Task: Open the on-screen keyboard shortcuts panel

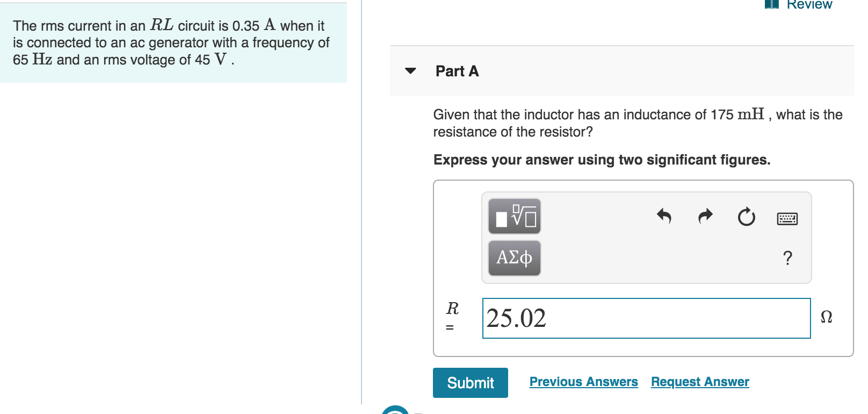Action: pyautogui.click(x=787, y=218)
